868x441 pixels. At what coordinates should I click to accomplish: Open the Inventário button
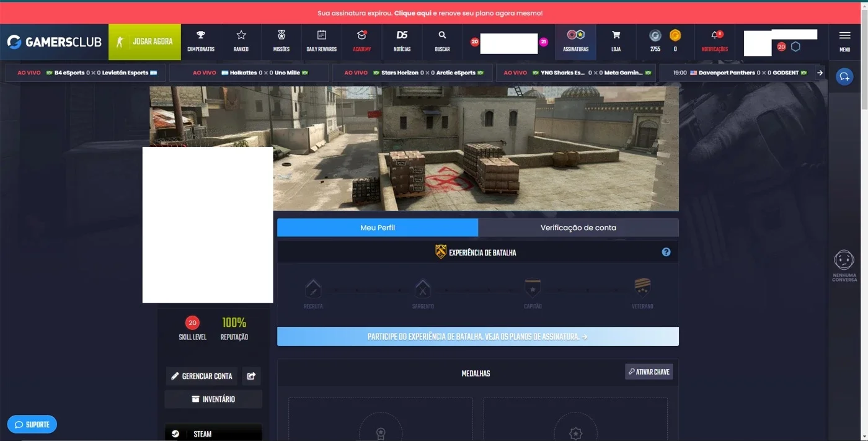pos(213,399)
